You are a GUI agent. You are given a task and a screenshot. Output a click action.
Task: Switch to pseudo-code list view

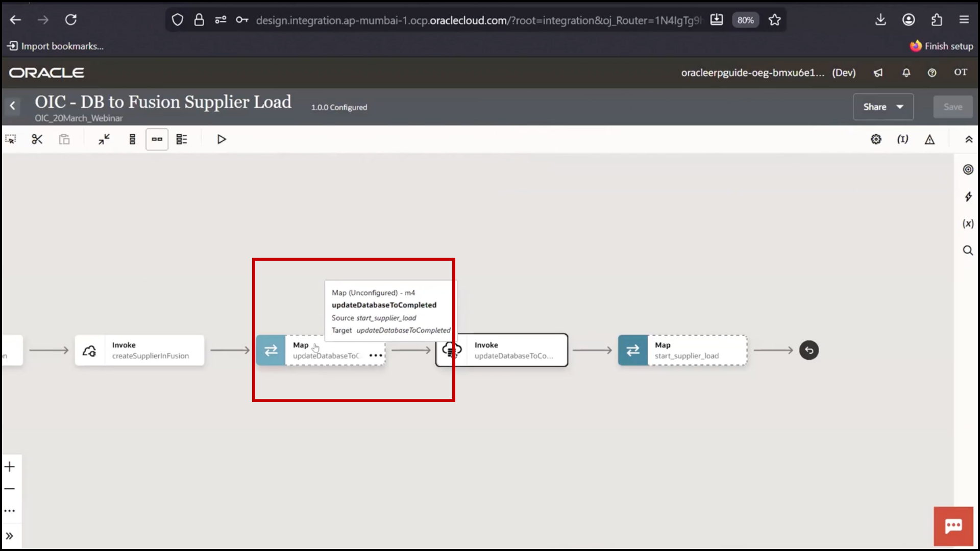tap(182, 139)
